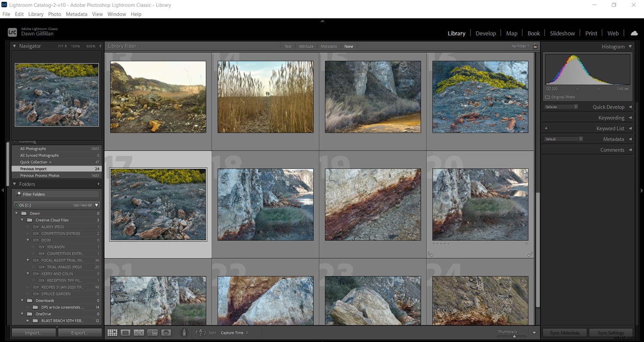
Task: Click the lock icon beside No Filter
Action: click(535, 46)
